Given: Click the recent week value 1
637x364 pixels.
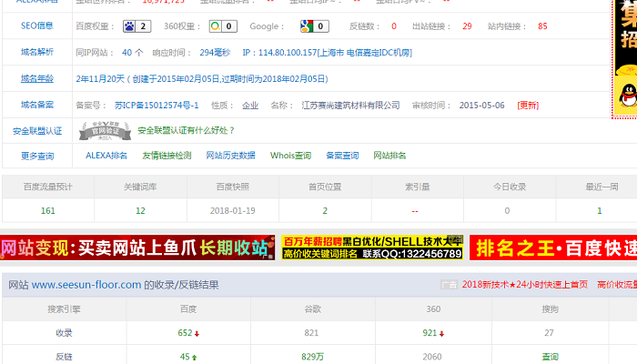Looking at the screenshot, I should 600,211.
